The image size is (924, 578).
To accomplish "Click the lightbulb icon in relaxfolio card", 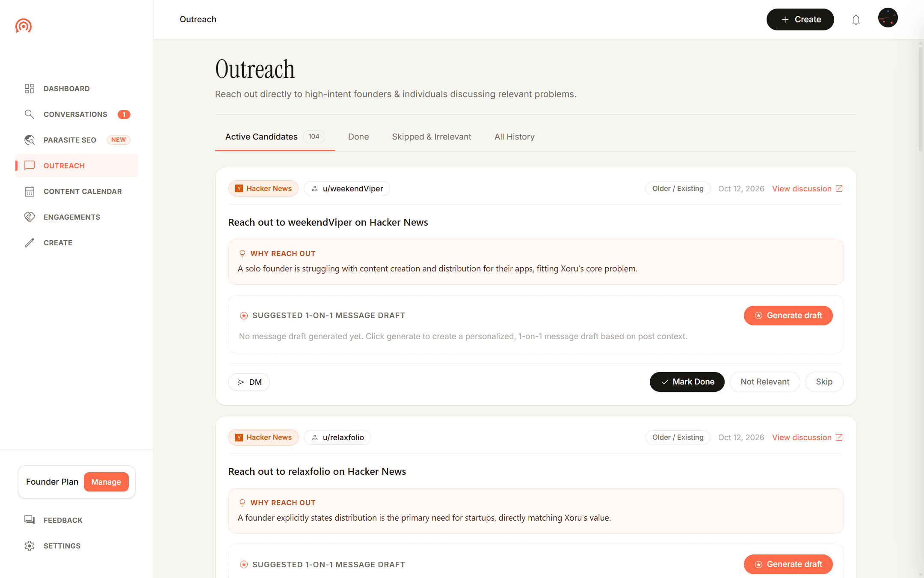I will point(243,503).
